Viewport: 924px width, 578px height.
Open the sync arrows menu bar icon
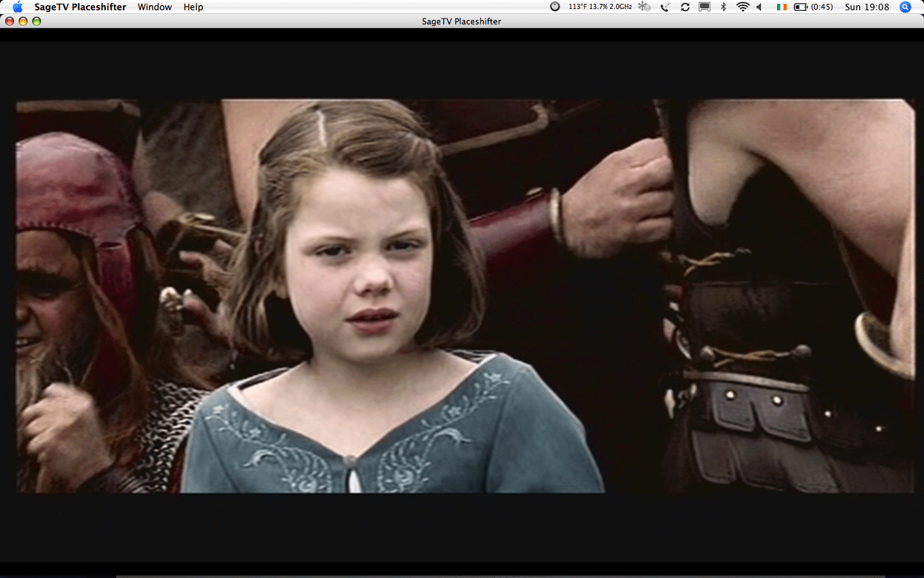coord(685,7)
